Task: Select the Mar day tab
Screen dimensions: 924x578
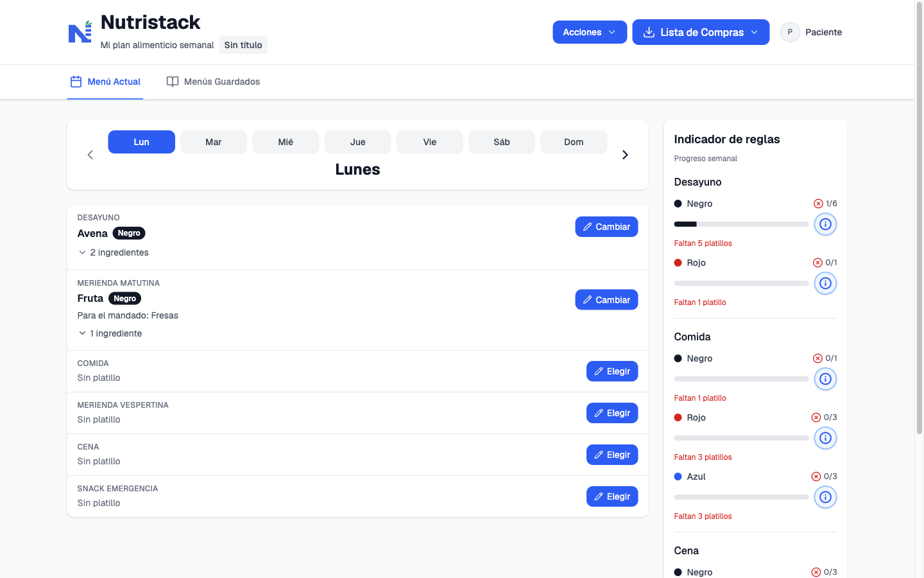Action: click(214, 142)
